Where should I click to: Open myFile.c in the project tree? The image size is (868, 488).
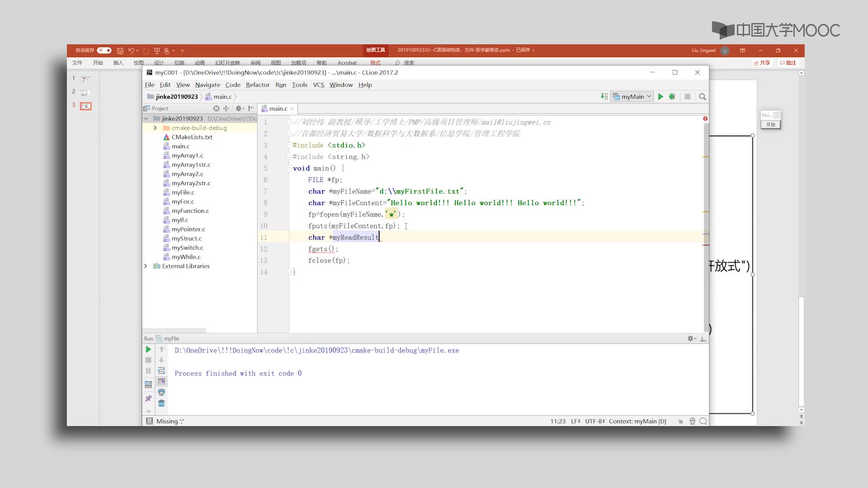click(x=183, y=192)
